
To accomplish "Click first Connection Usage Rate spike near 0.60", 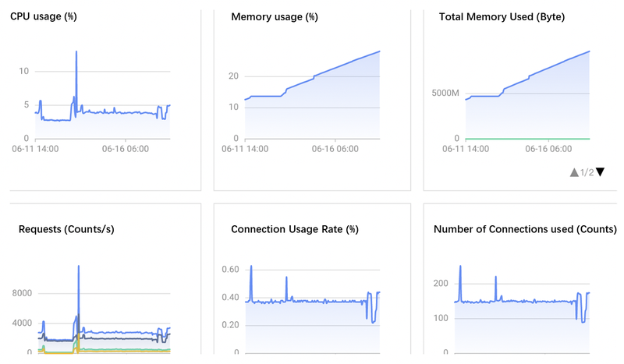I will (251, 266).
